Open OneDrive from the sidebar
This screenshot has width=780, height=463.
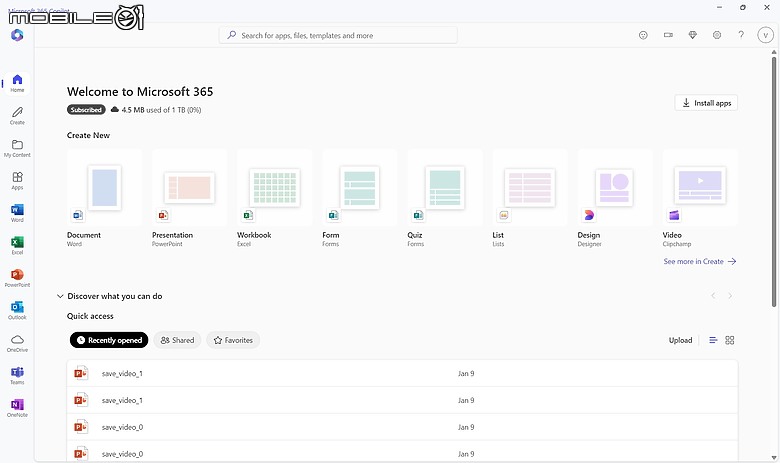[x=17, y=343]
